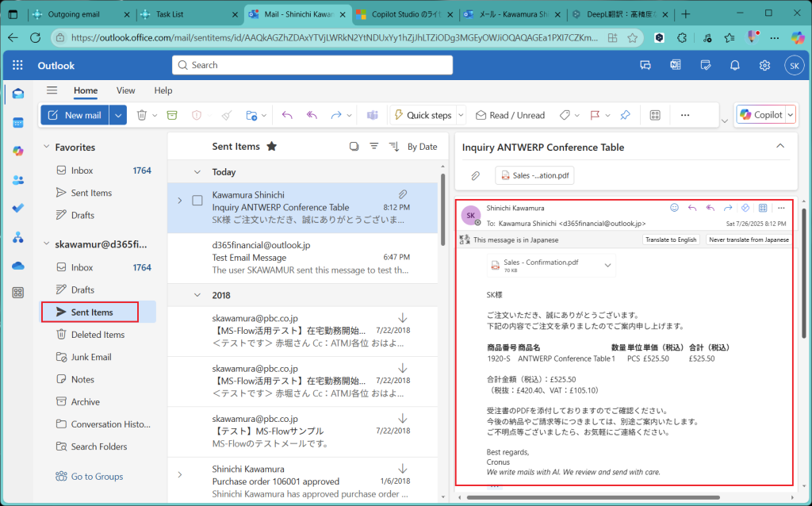Open the notifications bell
This screenshot has height=506, width=812.
pyautogui.click(x=734, y=65)
